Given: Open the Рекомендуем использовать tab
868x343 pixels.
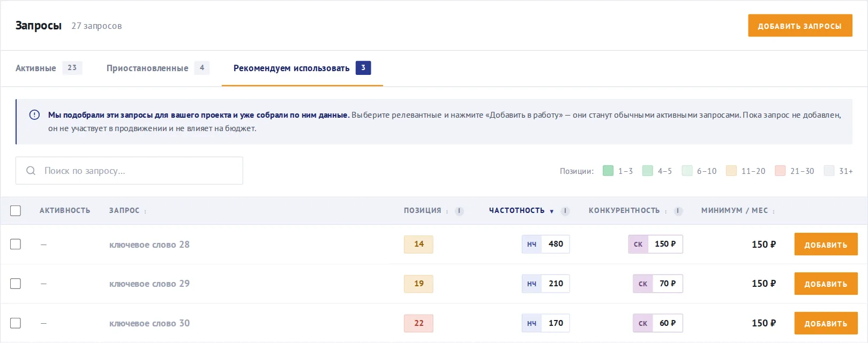Looking at the screenshot, I should pos(302,68).
